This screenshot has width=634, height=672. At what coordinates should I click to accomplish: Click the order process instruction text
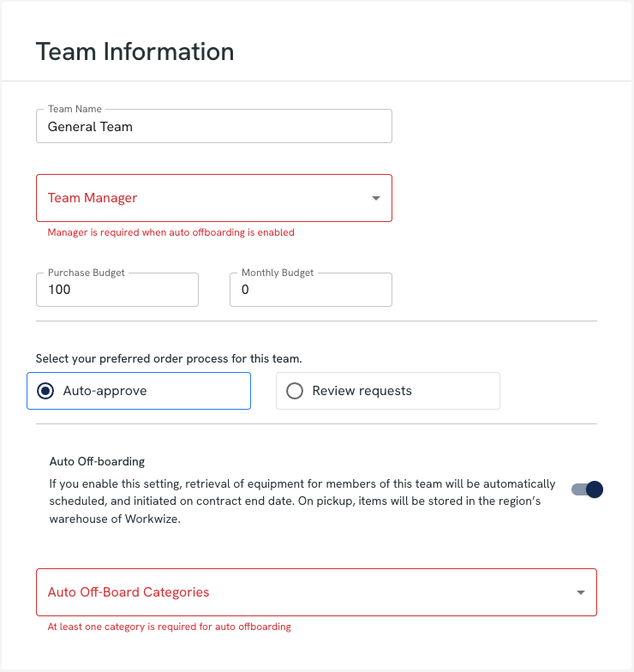click(169, 358)
